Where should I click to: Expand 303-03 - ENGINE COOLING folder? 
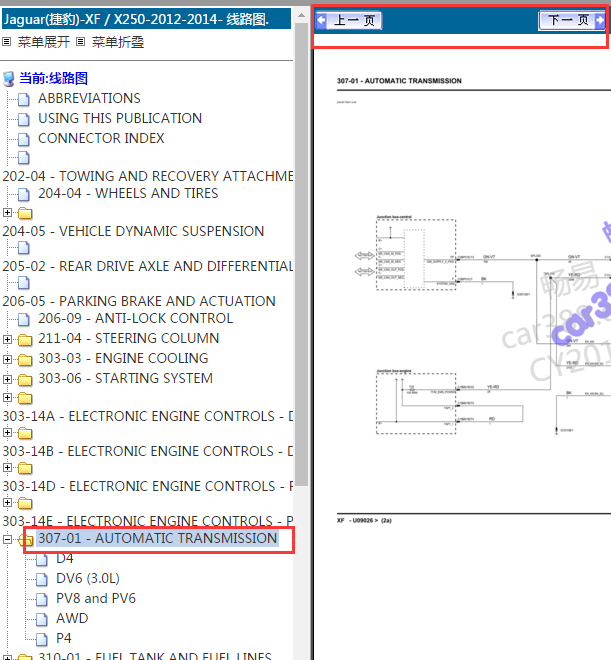click(7, 359)
